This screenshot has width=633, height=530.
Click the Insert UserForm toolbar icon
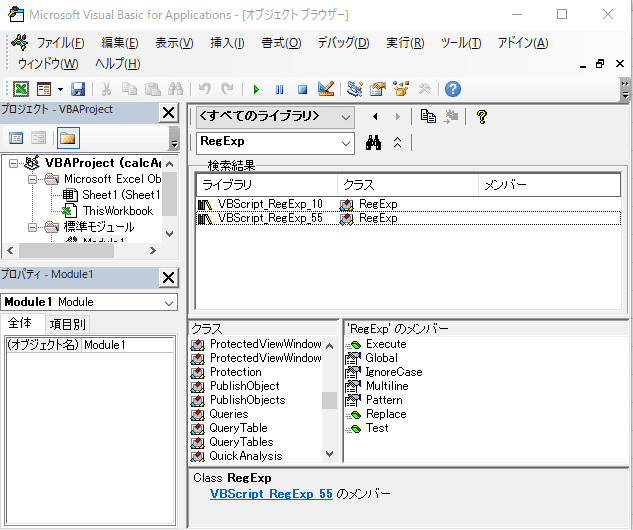point(44,89)
